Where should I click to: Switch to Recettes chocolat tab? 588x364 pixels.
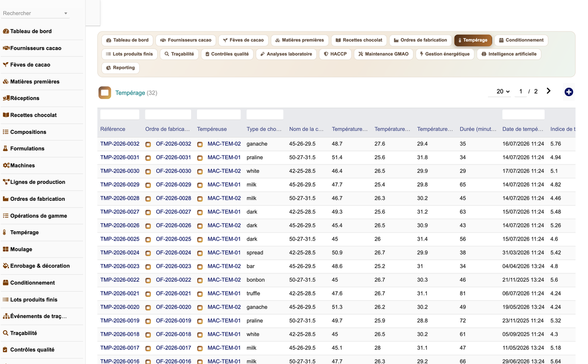tap(359, 40)
